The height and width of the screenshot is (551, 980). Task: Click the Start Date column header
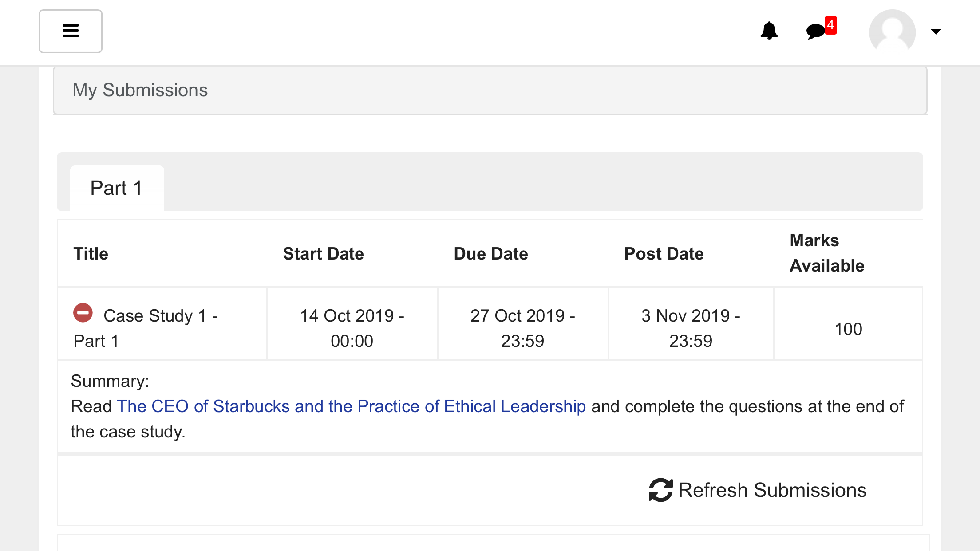click(324, 254)
